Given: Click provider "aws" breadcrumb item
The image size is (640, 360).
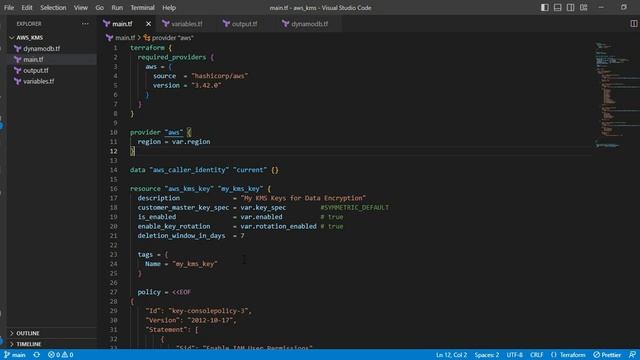Looking at the screenshot, I should (172, 38).
